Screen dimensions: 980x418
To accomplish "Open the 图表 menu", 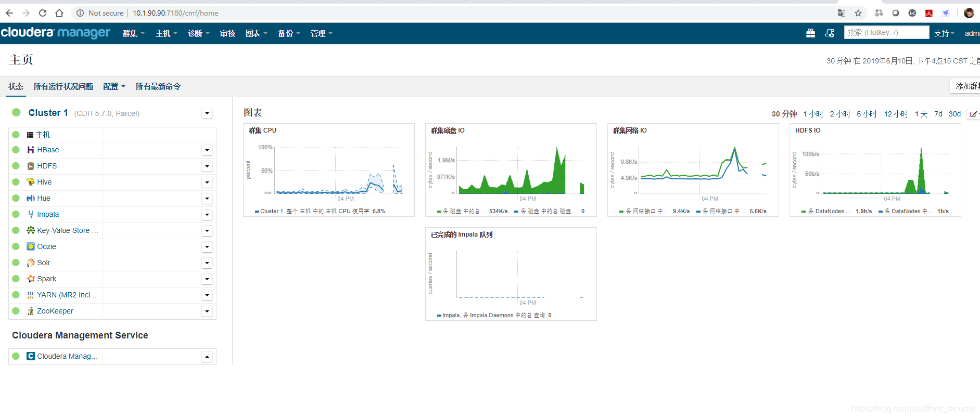I will pos(256,33).
